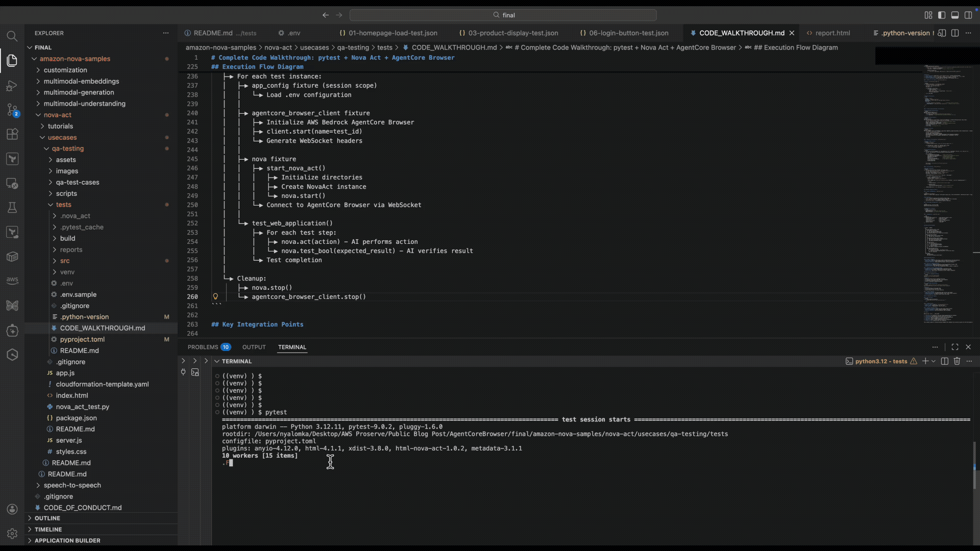This screenshot has height=551, width=980.
Task: Collapse the tests folder in explorer
Action: pos(63,205)
